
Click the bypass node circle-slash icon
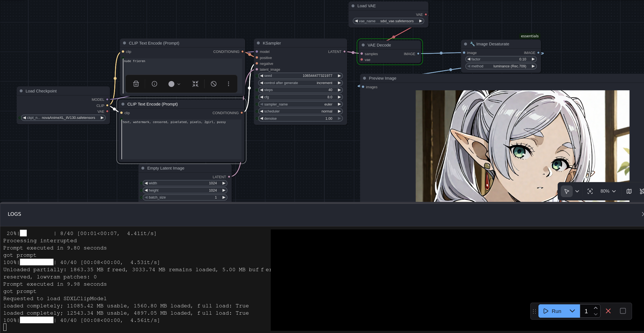pos(214,84)
